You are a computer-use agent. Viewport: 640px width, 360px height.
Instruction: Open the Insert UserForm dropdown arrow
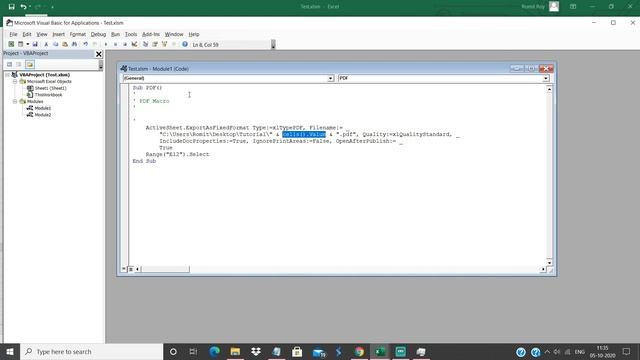[27, 44]
